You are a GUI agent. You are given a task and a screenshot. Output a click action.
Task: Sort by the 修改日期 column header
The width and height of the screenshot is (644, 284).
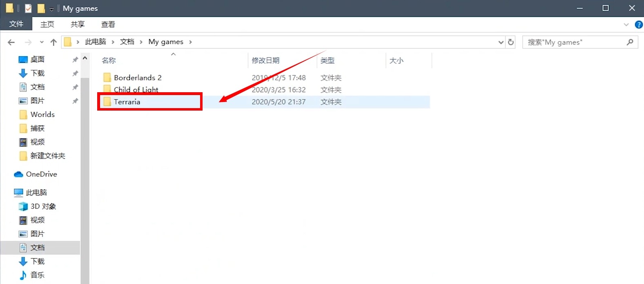click(265, 60)
